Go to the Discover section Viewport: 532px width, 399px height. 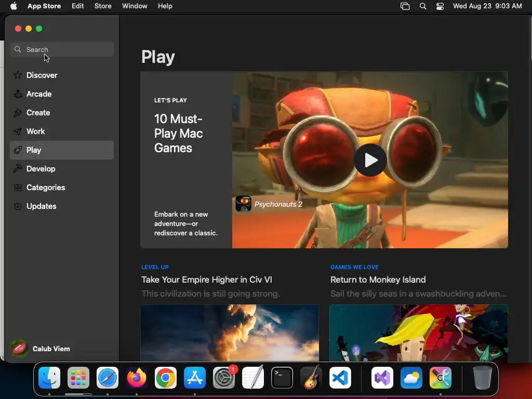[62, 75]
